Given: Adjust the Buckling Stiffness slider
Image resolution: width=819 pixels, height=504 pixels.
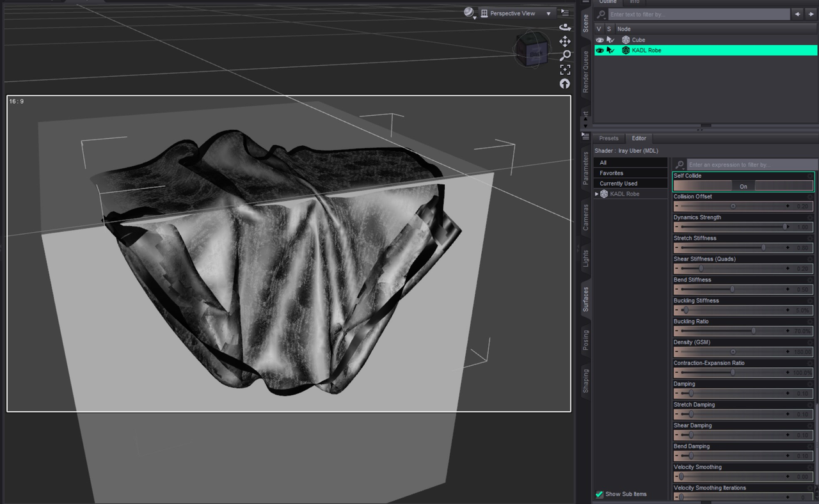Looking at the screenshot, I should point(743,310).
